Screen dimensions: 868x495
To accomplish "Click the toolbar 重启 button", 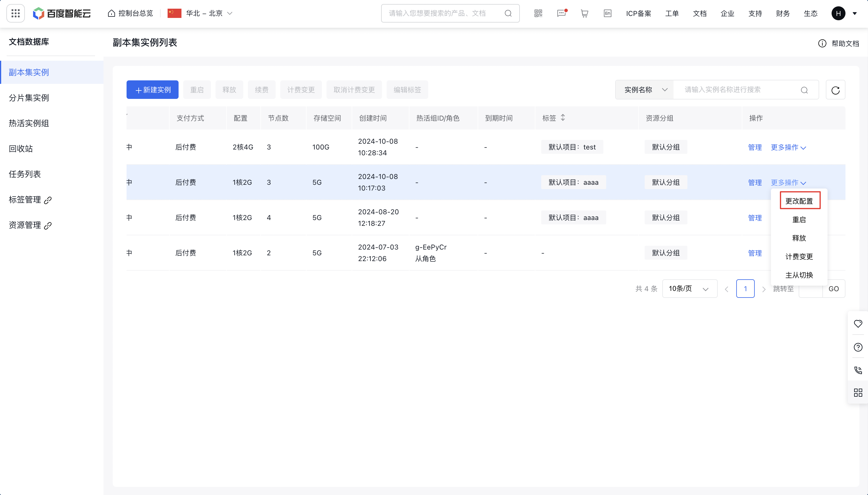I will (197, 90).
